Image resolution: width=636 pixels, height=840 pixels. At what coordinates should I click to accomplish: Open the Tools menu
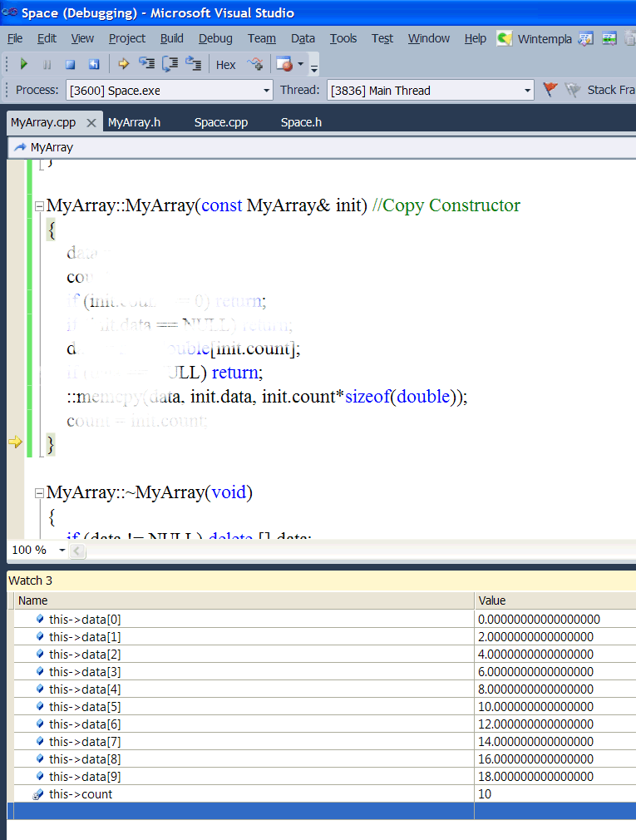click(x=343, y=38)
